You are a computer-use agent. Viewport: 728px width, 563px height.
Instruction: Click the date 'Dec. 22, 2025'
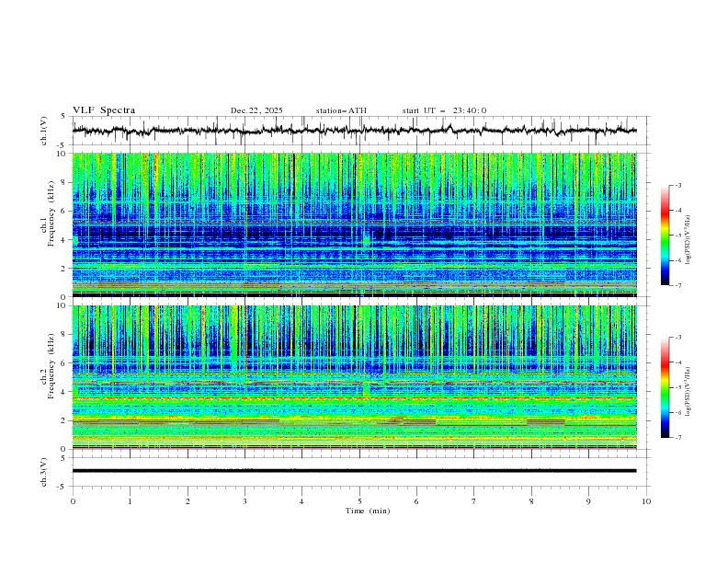256,110
